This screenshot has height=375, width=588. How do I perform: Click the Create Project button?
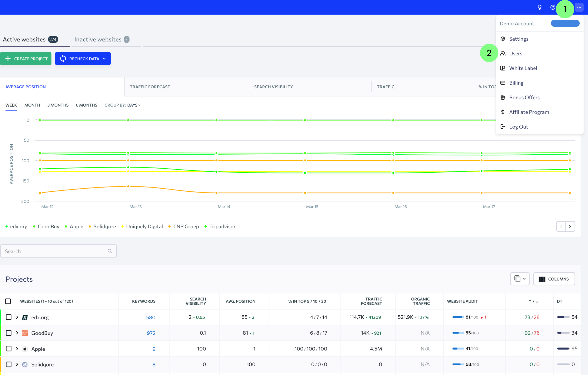(x=26, y=59)
